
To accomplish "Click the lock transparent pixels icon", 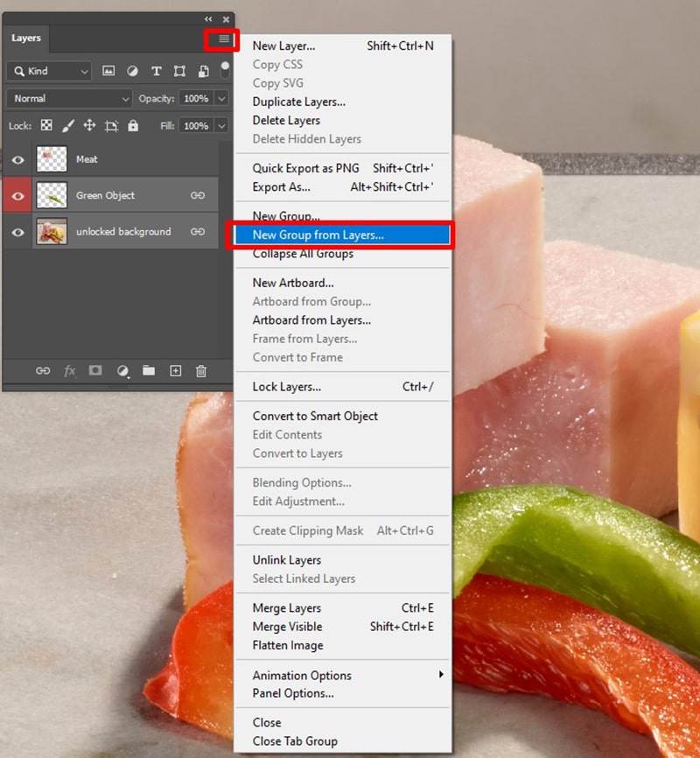I will 46,126.
